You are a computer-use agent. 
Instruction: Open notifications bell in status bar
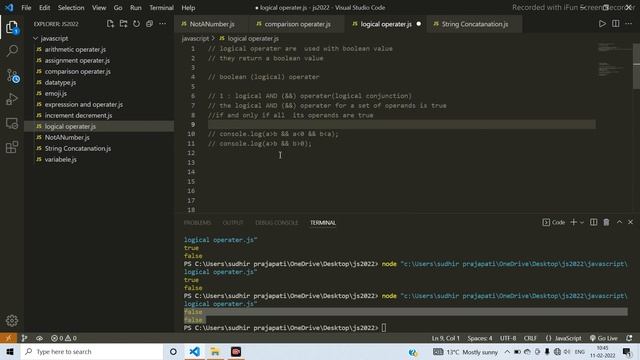pyautogui.click(x=629, y=338)
